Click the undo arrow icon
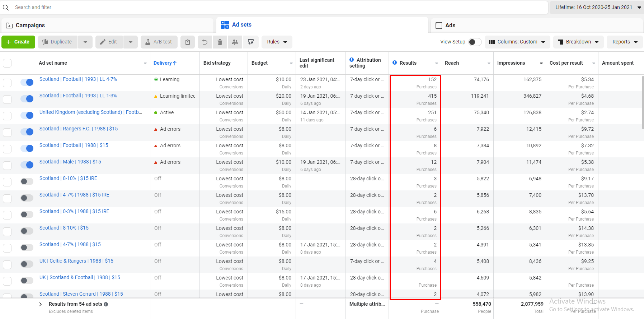Screen dimensions: 644x319 (x=205, y=42)
